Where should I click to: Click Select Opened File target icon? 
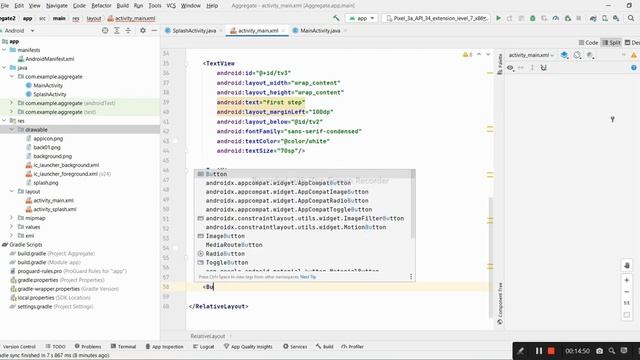[x=105, y=31]
